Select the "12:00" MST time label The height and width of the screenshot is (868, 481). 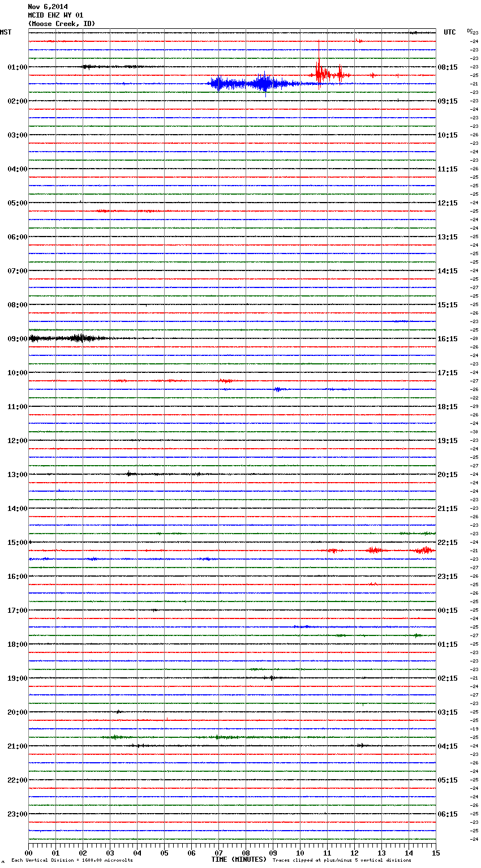click(x=18, y=440)
